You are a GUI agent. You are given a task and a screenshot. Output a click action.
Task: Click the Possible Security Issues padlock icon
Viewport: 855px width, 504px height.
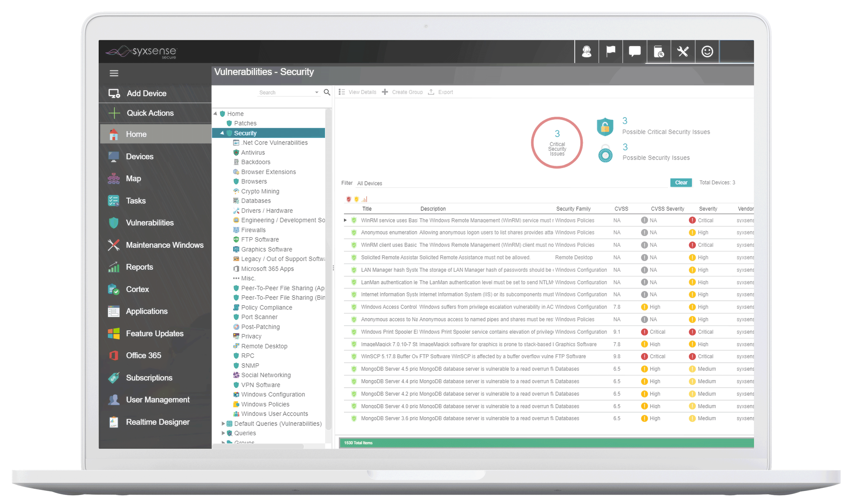(606, 154)
